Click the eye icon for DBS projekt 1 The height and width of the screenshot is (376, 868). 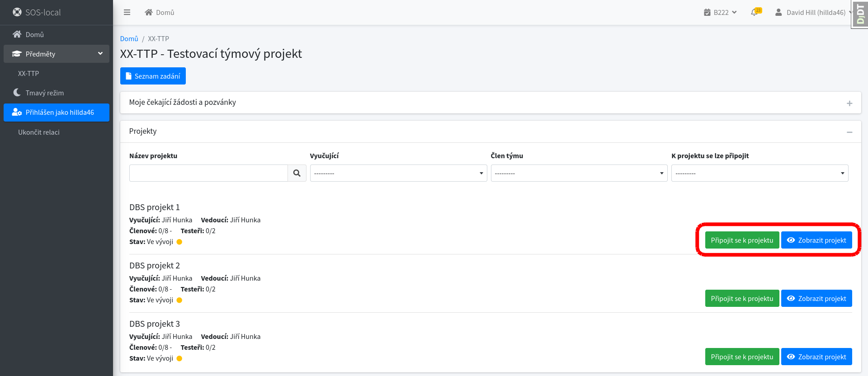791,240
